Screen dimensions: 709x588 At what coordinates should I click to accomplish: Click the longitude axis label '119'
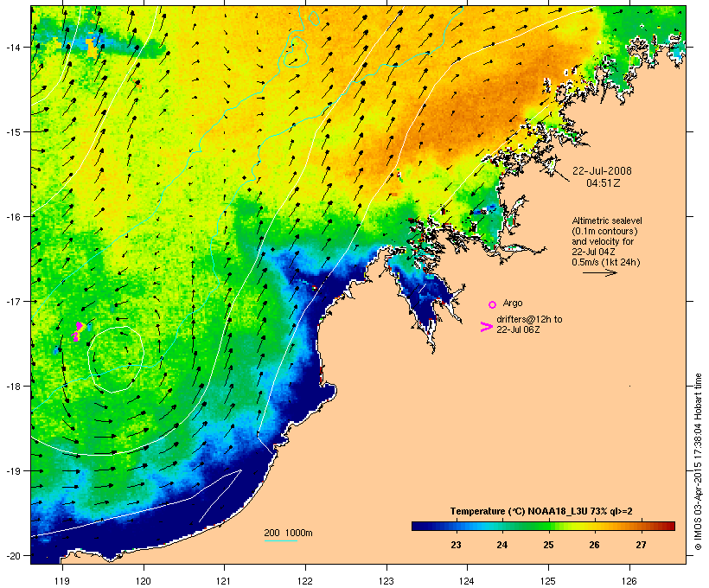pos(62,581)
